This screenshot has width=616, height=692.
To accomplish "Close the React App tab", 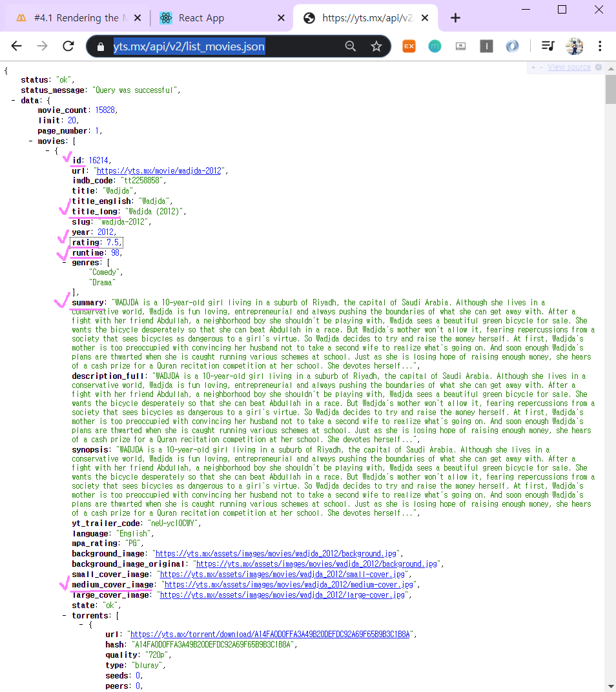I will (281, 18).
